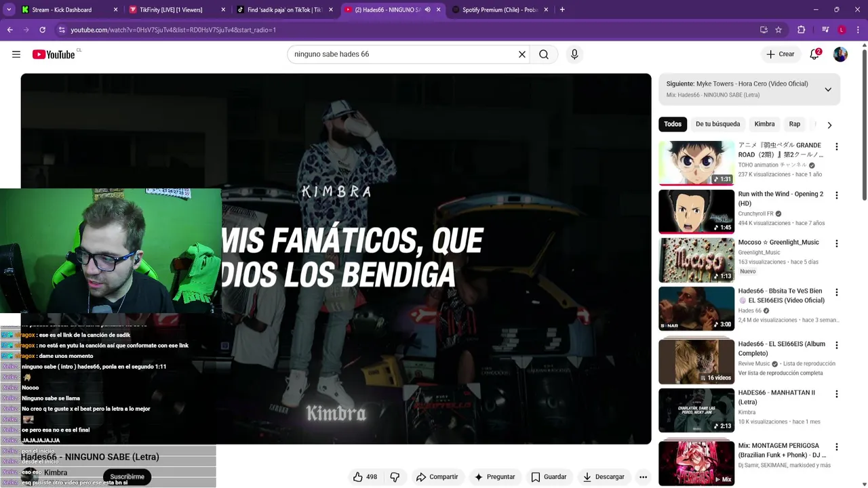Open the YouTube account avatar menu
Screen dimensions: 868x488
click(x=840, y=54)
